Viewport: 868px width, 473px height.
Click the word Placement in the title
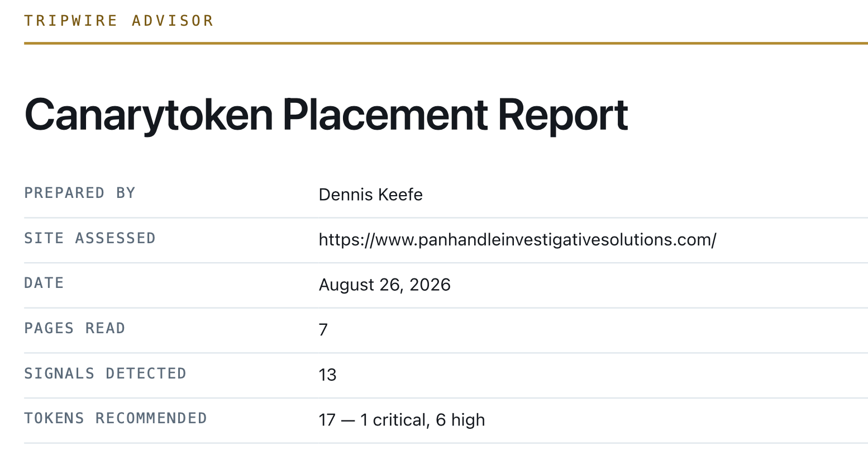tap(385, 115)
